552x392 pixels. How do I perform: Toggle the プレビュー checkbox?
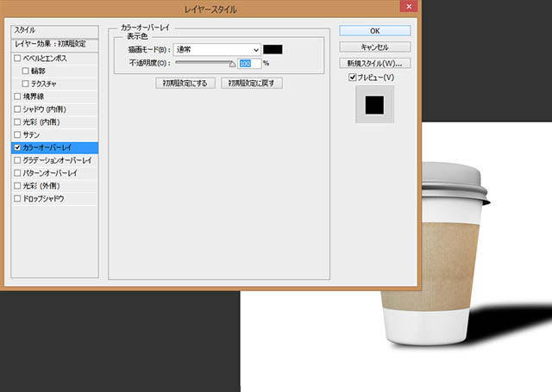[354, 78]
